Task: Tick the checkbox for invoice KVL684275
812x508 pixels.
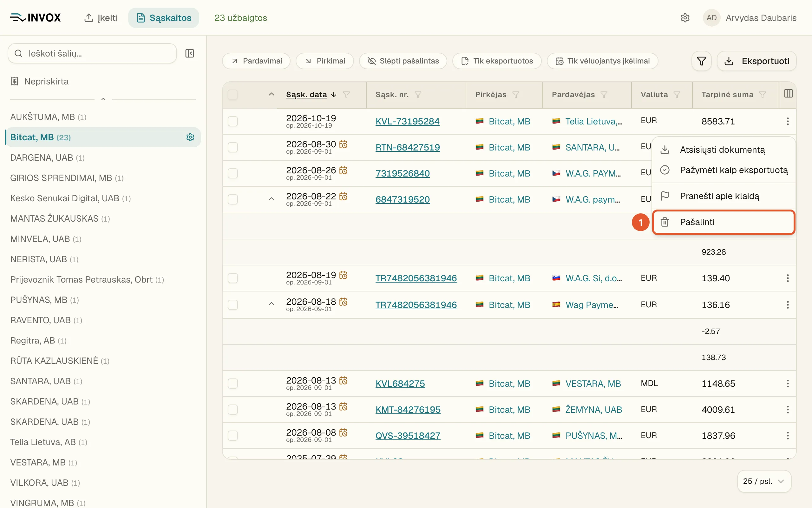Action: [232, 383]
